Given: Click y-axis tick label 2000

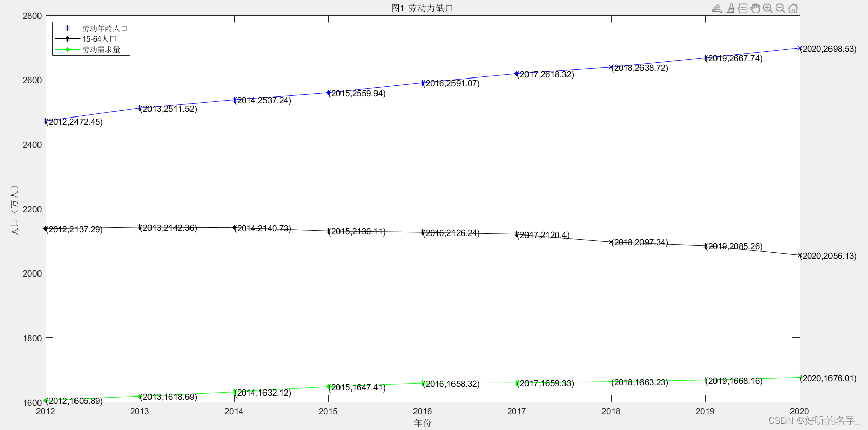Looking at the screenshot, I should coord(32,273).
